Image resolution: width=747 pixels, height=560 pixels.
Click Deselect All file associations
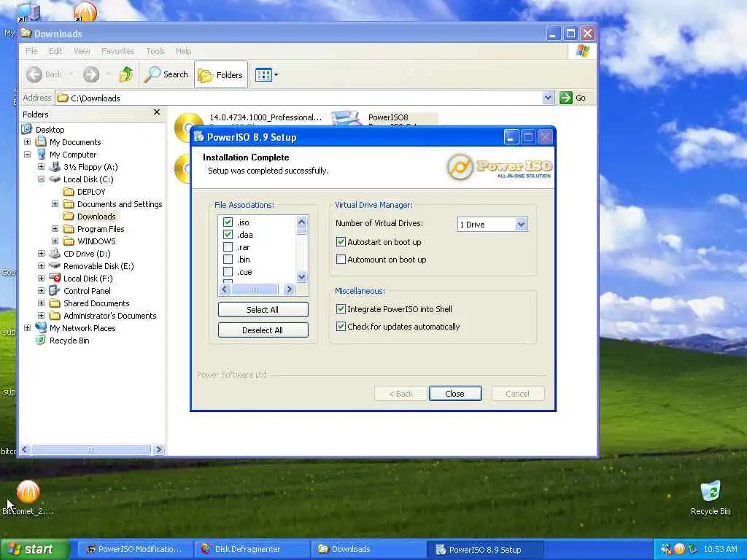pos(263,330)
